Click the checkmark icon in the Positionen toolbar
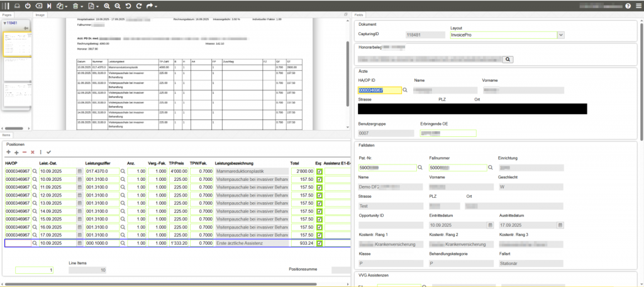 [48, 152]
